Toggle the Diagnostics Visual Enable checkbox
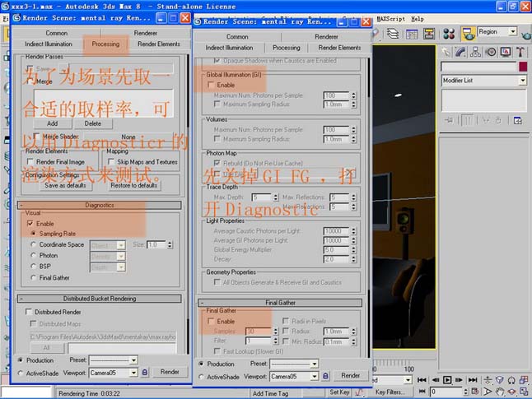This screenshot has height=399, width=532. 30,224
